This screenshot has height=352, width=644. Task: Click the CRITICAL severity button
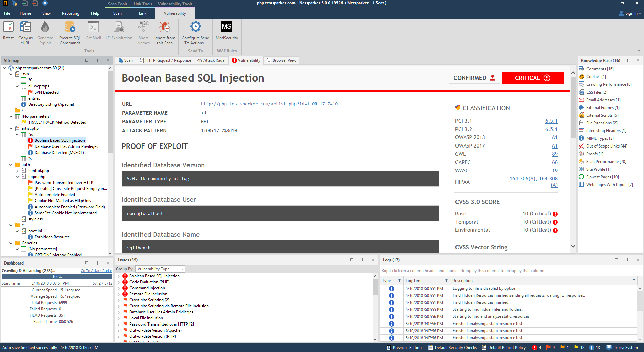point(532,78)
